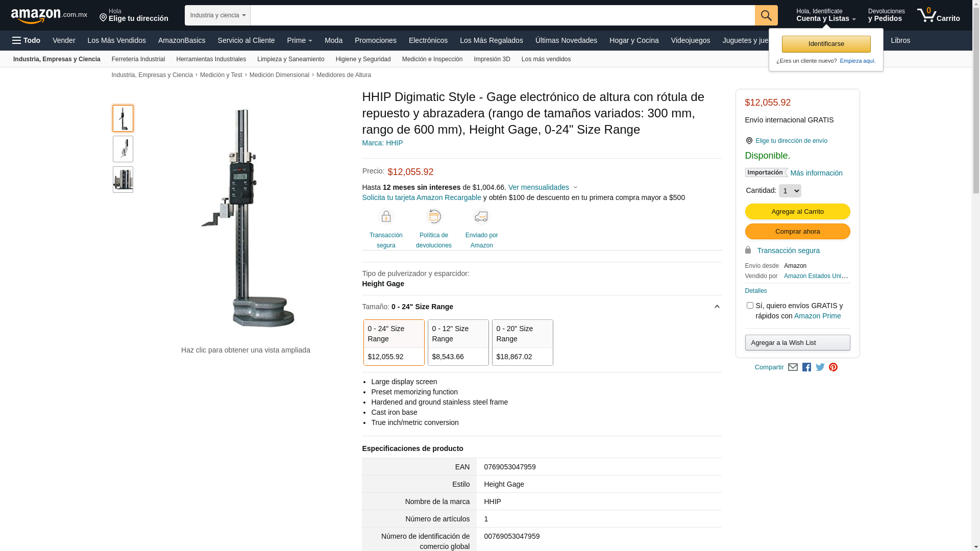980x551 pixels.
Task: Click the Identificarse sign-in button
Action: pyautogui.click(x=826, y=44)
